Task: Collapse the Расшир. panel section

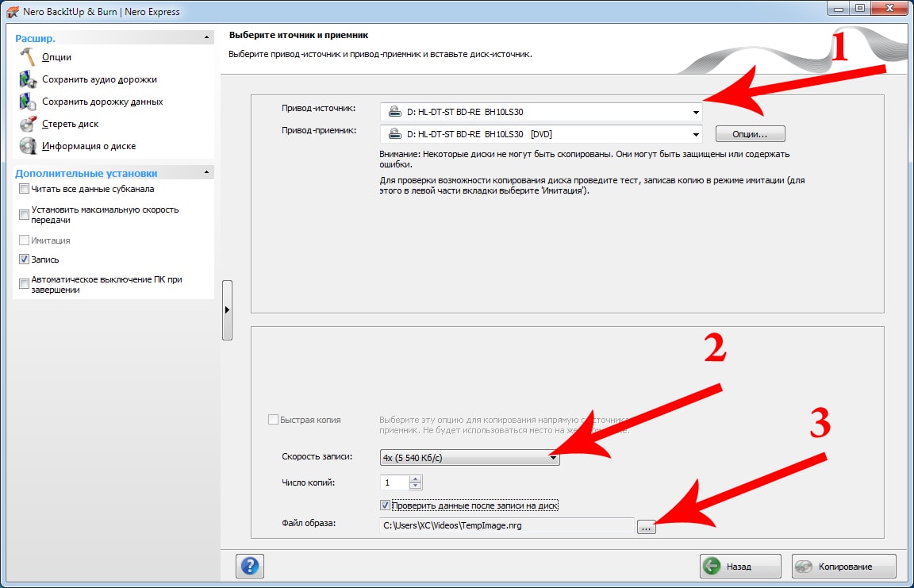Action: coord(206,38)
